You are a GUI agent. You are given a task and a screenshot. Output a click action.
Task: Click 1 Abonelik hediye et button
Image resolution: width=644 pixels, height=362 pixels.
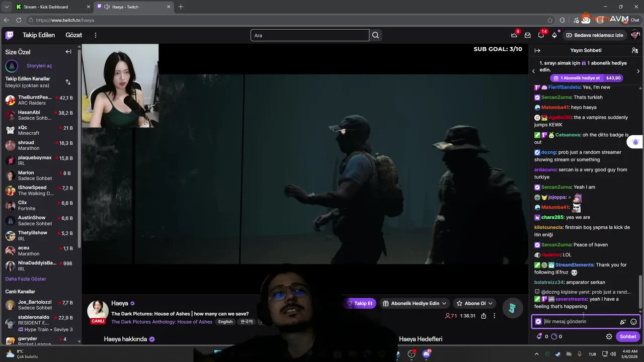tap(587, 78)
